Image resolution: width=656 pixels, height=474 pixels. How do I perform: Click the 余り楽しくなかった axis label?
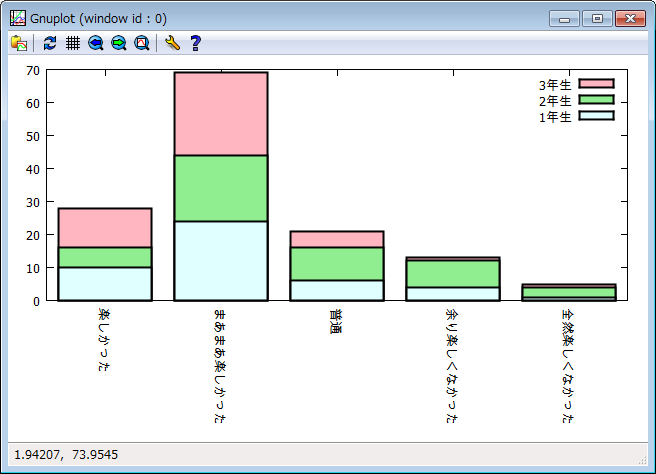(x=452, y=366)
